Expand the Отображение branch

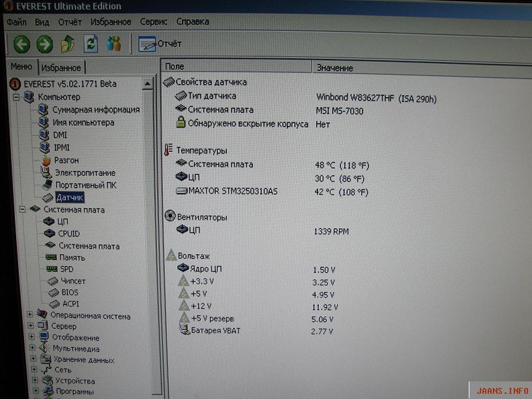pyautogui.click(x=31, y=337)
